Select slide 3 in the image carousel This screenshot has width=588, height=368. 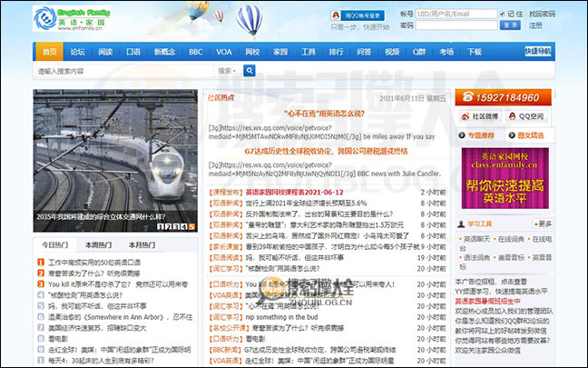(x=174, y=226)
